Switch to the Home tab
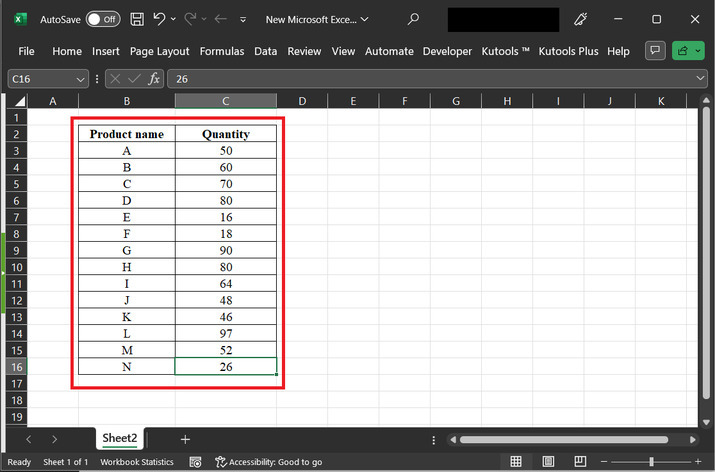Viewport: 715px width, 472px height. [67, 51]
